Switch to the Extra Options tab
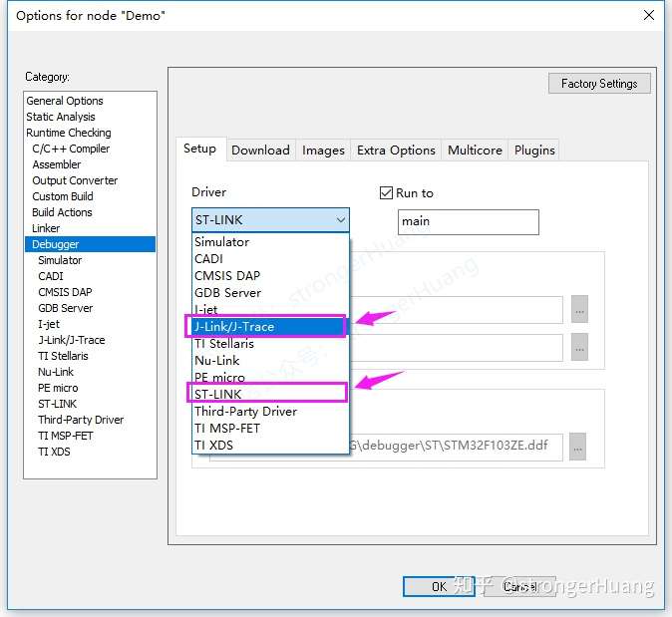This screenshot has width=672, height=617. tap(396, 151)
